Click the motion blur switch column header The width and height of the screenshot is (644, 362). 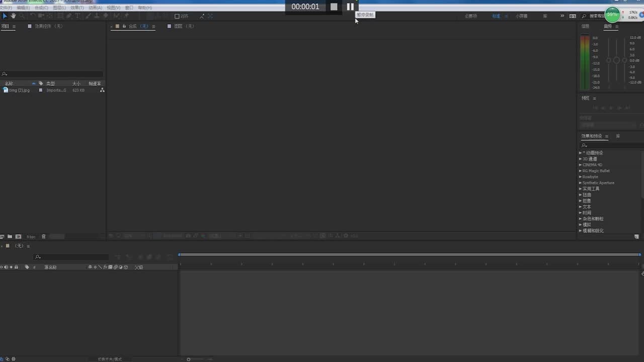pyautogui.click(x=115, y=267)
